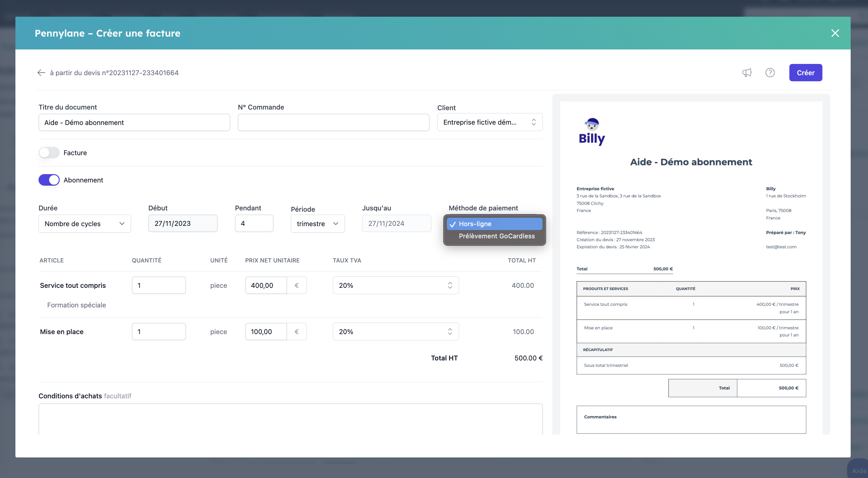The image size is (868, 478).
Task: Click the Billy logo in the preview
Action: [592, 131]
